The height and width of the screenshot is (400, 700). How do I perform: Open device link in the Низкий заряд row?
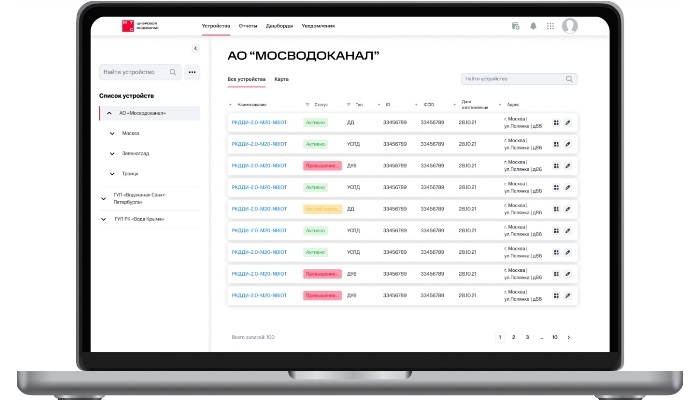pyautogui.click(x=259, y=209)
